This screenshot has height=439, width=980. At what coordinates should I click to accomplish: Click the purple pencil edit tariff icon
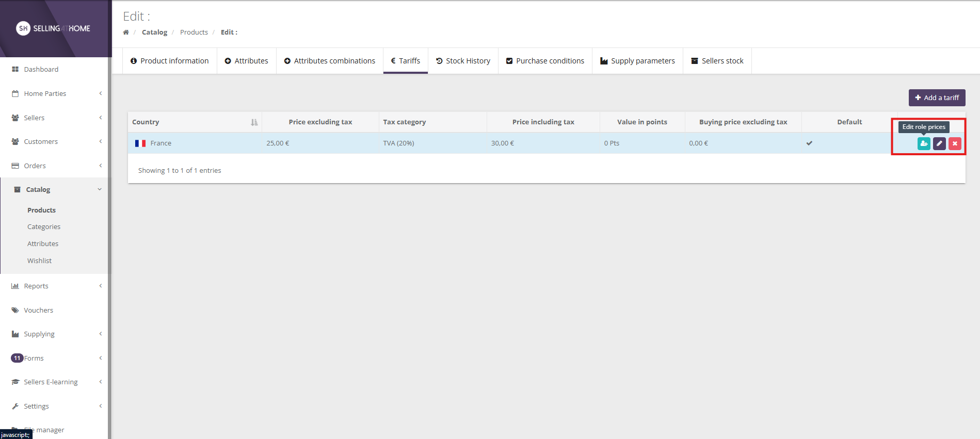(939, 143)
